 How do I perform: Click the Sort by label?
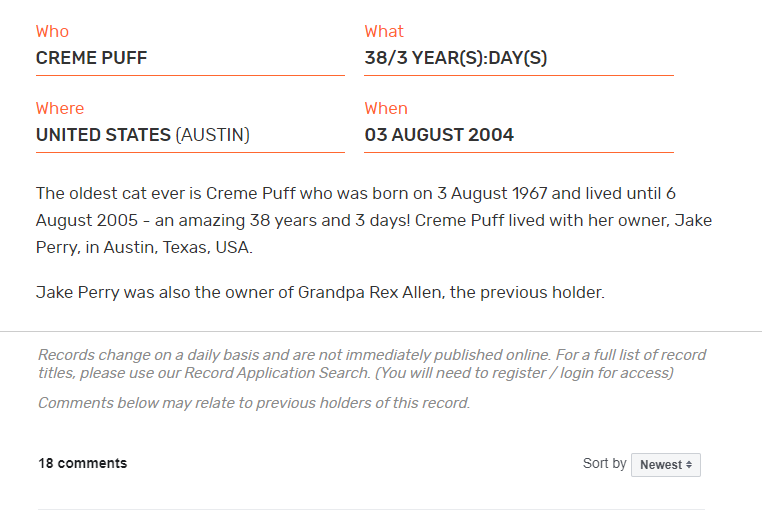click(x=604, y=463)
